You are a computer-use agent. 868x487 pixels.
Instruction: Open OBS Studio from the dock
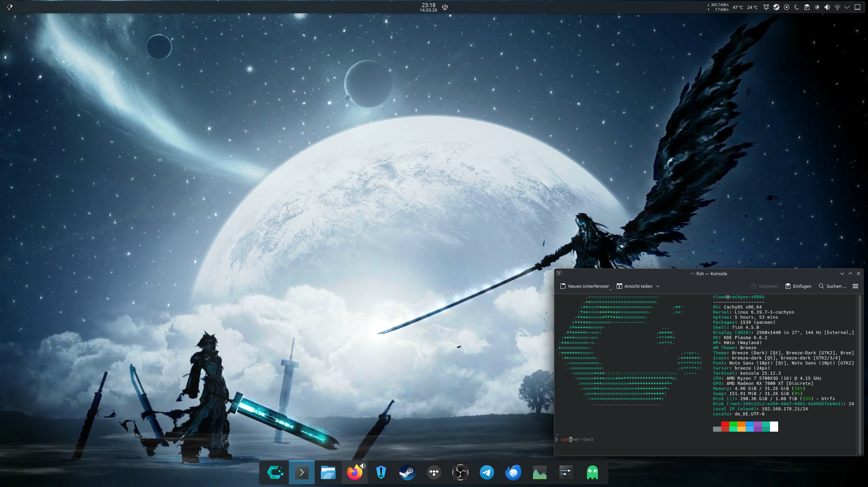[x=460, y=472]
